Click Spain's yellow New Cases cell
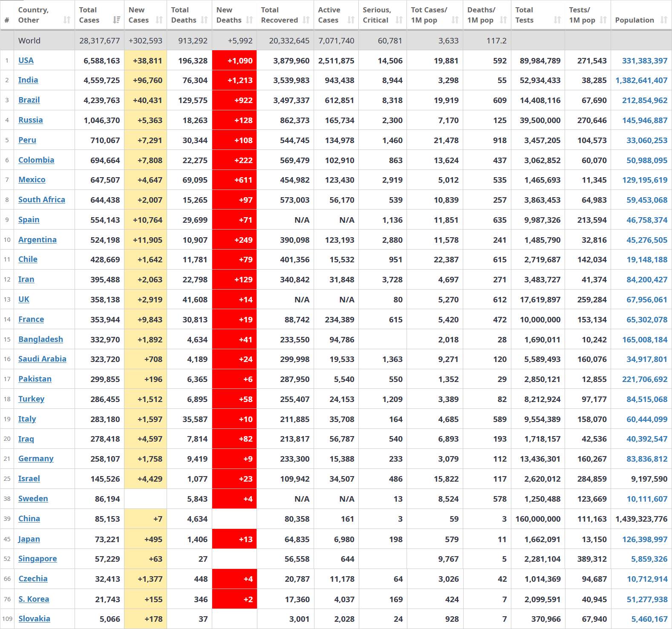Viewport: 672px width, 629px height. pos(145,220)
